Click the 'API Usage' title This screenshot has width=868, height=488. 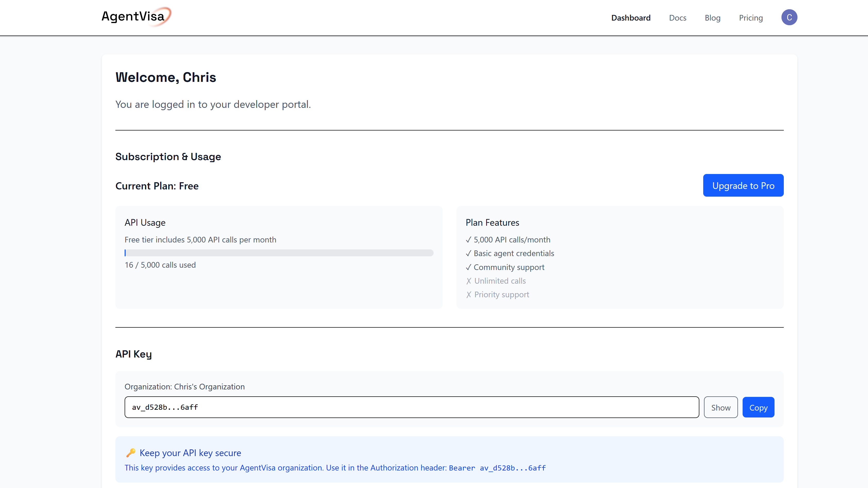145,223
